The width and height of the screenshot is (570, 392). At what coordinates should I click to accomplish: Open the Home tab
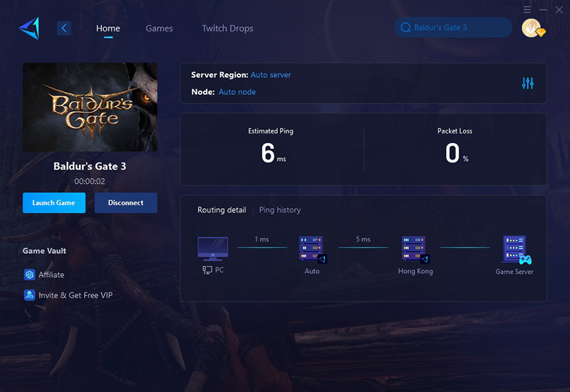pyautogui.click(x=108, y=29)
